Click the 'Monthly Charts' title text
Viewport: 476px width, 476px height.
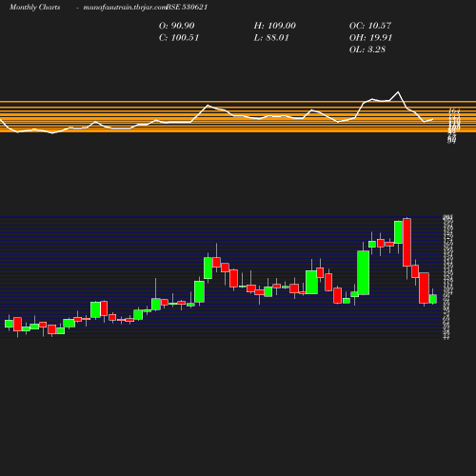coord(35,8)
